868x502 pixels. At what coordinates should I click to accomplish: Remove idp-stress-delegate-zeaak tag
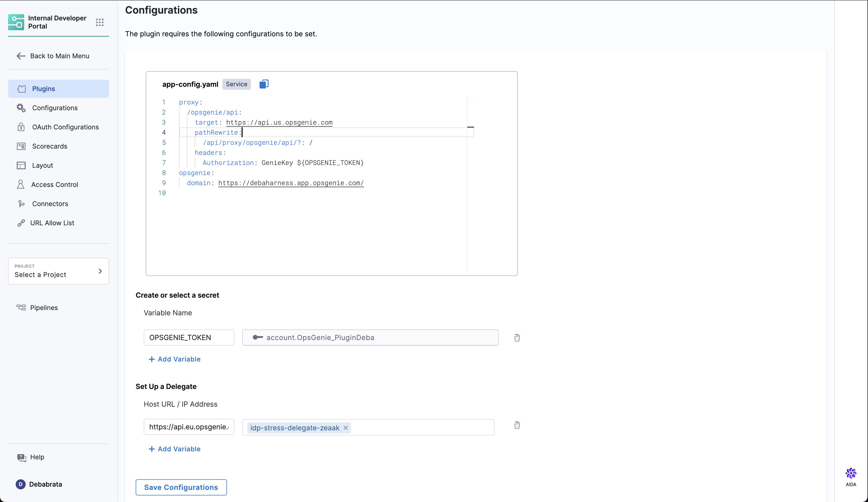tap(346, 428)
